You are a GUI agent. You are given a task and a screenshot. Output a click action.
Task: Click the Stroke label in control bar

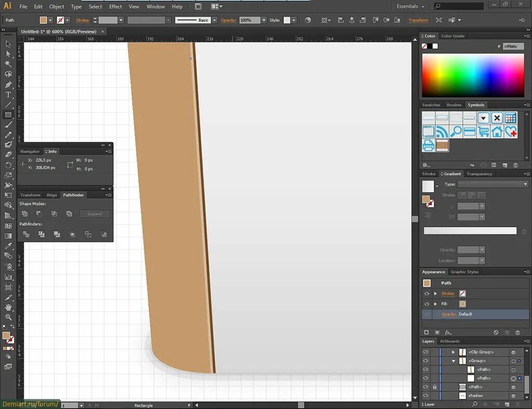click(83, 20)
